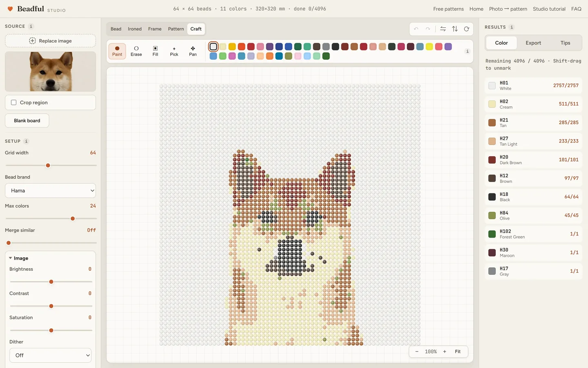Image resolution: width=588 pixels, height=368 pixels.
Task: Open the Bead brand dropdown
Action: [50, 191]
